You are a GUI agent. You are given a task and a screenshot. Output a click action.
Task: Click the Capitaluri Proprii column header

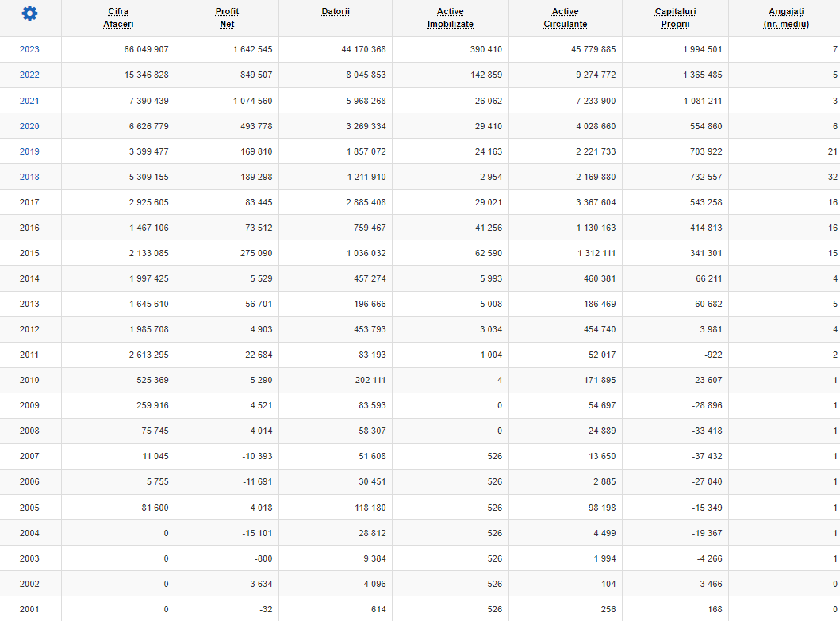coord(675,17)
